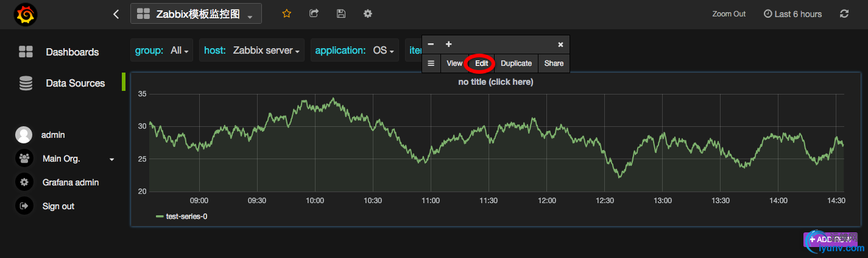This screenshot has width=868, height=258.
Task: Click the green row handle beside the graph
Action: [124, 82]
